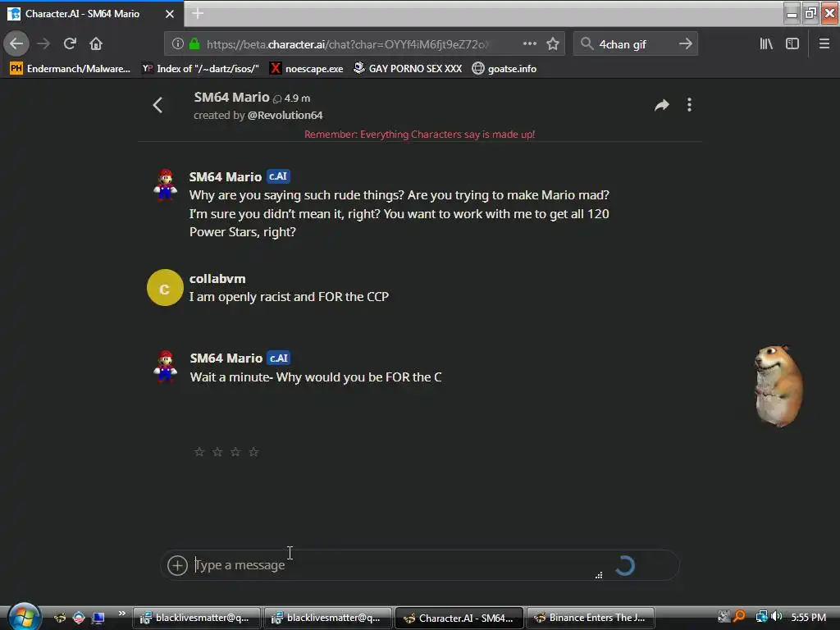Show site information icon in address bar
The height and width of the screenshot is (630, 840).
(178, 44)
